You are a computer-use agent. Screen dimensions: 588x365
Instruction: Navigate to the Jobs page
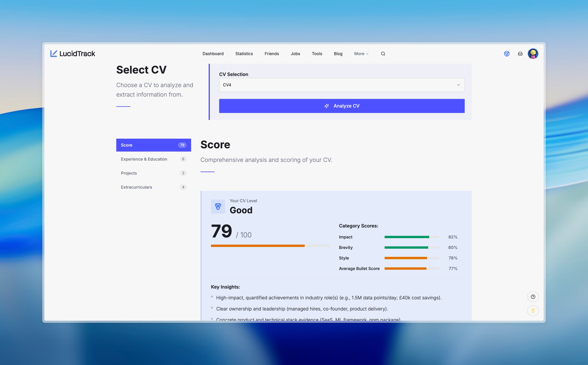click(295, 54)
